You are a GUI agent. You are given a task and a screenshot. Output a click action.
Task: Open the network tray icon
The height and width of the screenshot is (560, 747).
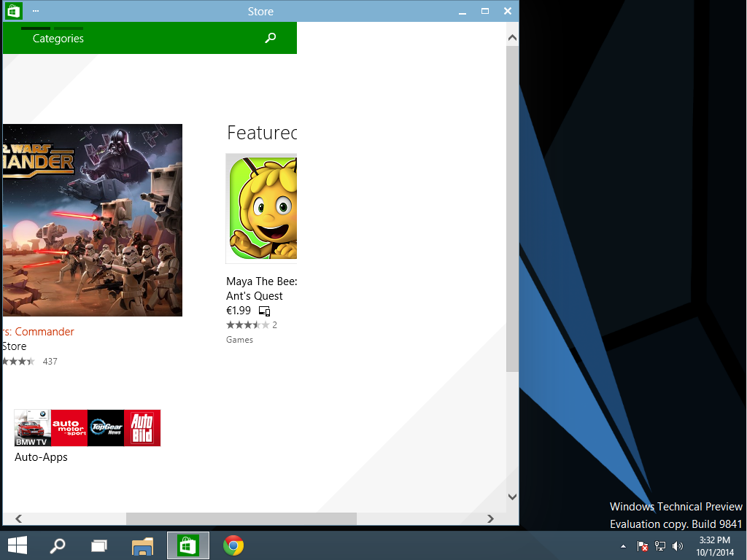[x=659, y=546]
